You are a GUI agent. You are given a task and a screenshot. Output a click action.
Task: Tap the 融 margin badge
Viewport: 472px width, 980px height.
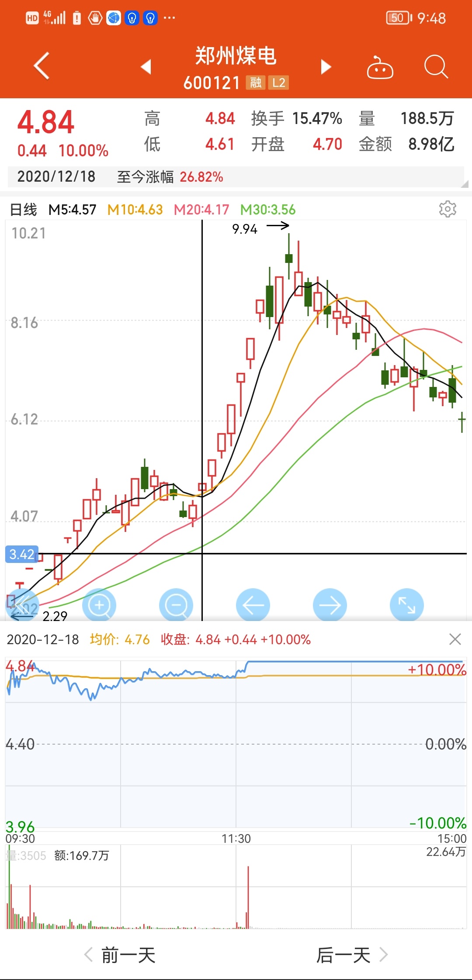click(256, 83)
